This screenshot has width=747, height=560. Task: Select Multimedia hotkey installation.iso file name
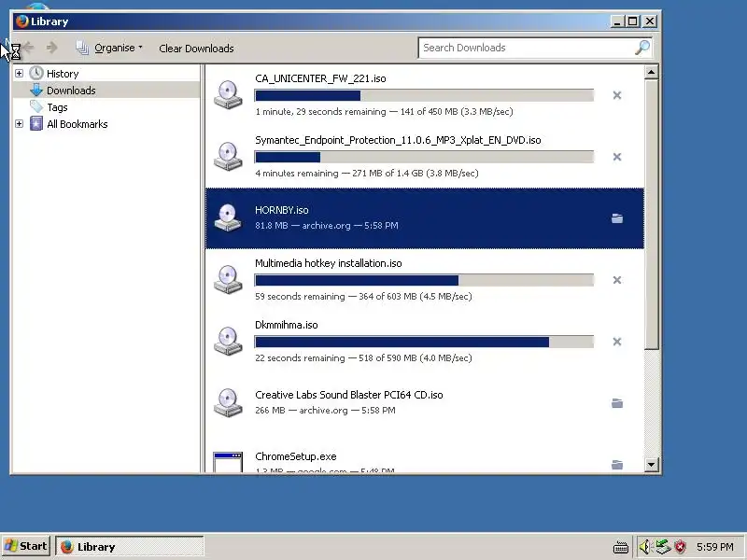(329, 263)
